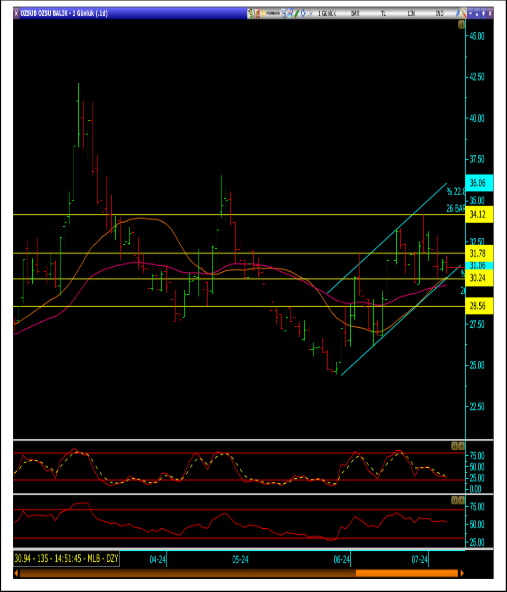
Task: Select the upper cyan channel trendline
Action: pyautogui.click(x=387, y=238)
